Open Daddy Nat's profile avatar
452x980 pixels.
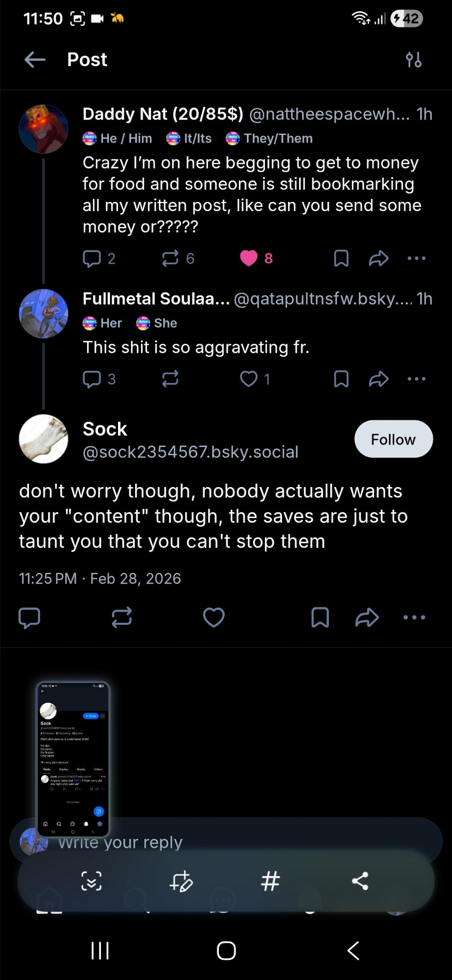[44, 129]
